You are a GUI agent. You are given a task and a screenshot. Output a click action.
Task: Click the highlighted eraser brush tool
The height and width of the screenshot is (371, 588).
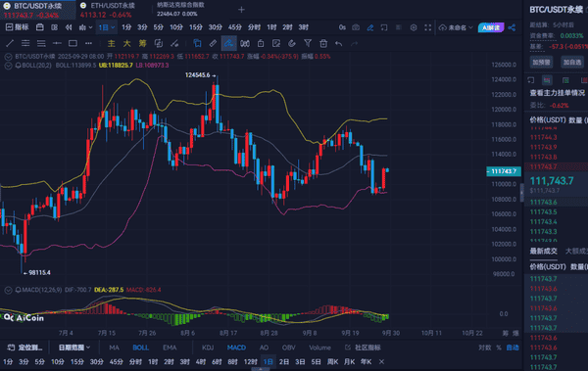228,43
